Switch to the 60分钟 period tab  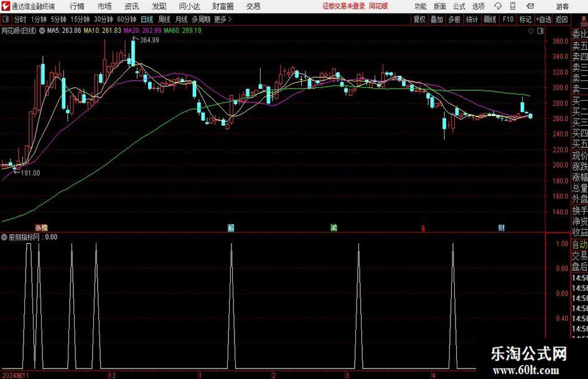(x=126, y=19)
